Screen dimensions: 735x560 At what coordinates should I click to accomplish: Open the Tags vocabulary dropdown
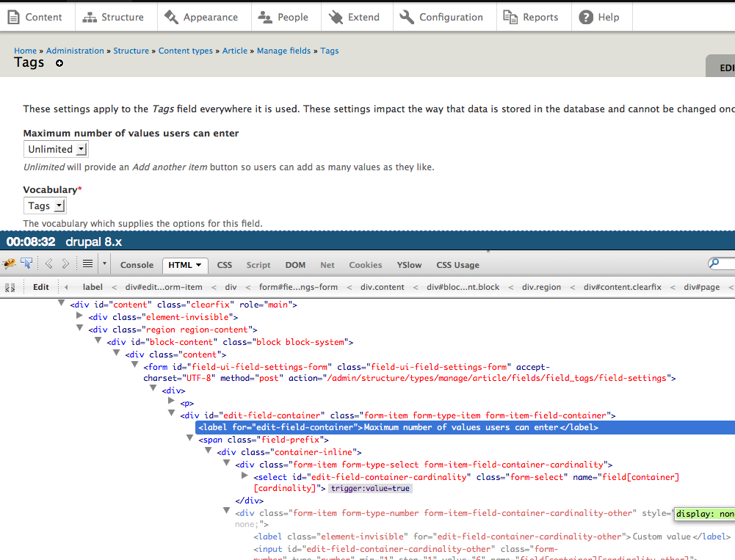click(x=45, y=206)
